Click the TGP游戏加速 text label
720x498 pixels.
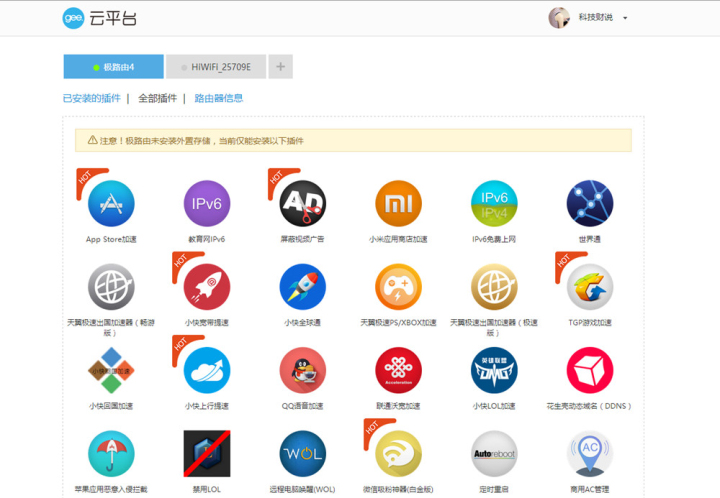(x=590, y=323)
